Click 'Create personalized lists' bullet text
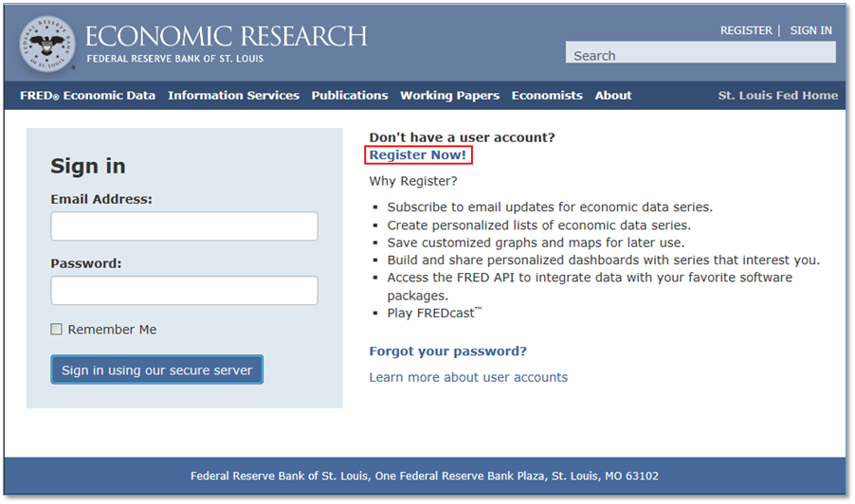The height and width of the screenshot is (504, 855). (x=539, y=225)
